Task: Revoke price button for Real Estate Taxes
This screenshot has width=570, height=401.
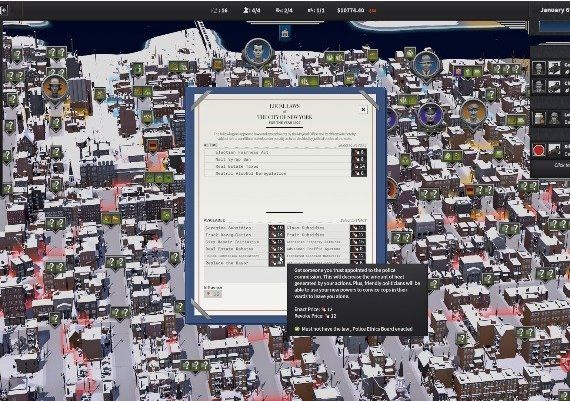Action: pyautogui.click(x=359, y=167)
